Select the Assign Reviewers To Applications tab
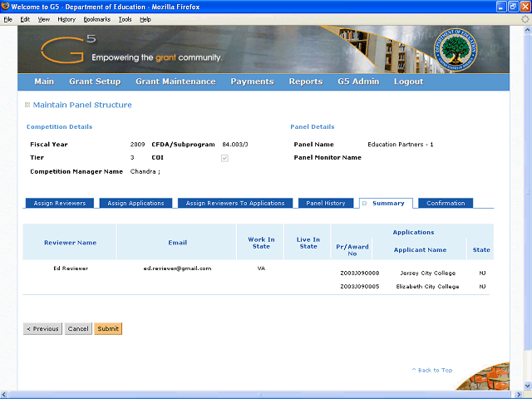Viewport: 532px width, 399px height. (235, 203)
